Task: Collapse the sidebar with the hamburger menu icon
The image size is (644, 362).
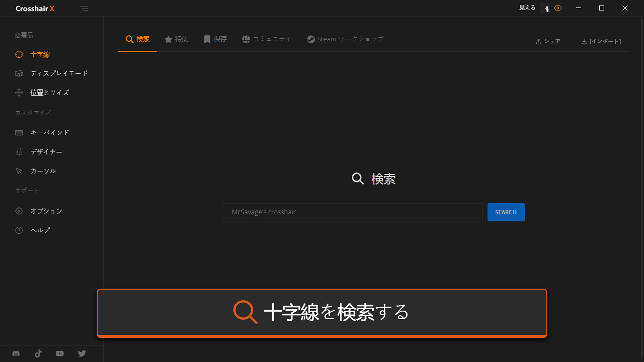Action: (x=84, y=8)
